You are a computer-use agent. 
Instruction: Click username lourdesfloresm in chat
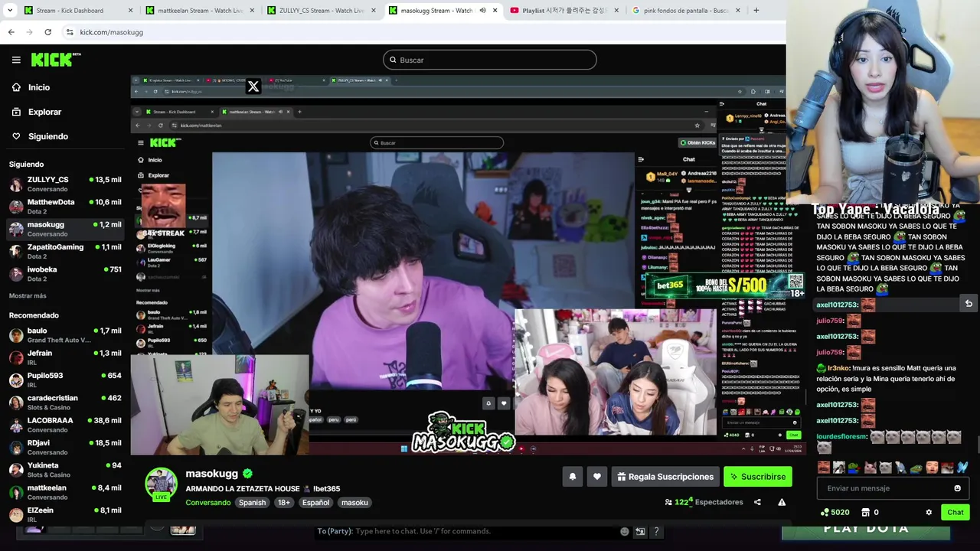pos(841,437)
